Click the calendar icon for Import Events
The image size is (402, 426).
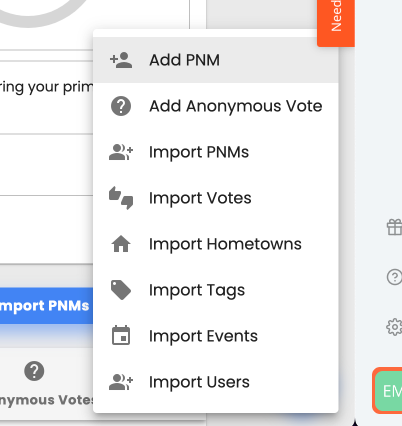[121, 335]
